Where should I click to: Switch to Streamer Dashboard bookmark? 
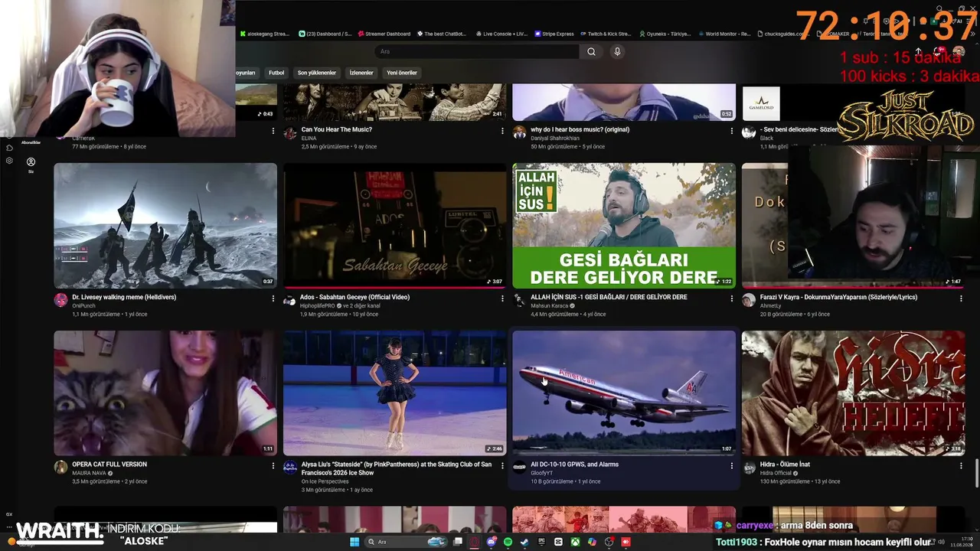[x=384, y=34]
